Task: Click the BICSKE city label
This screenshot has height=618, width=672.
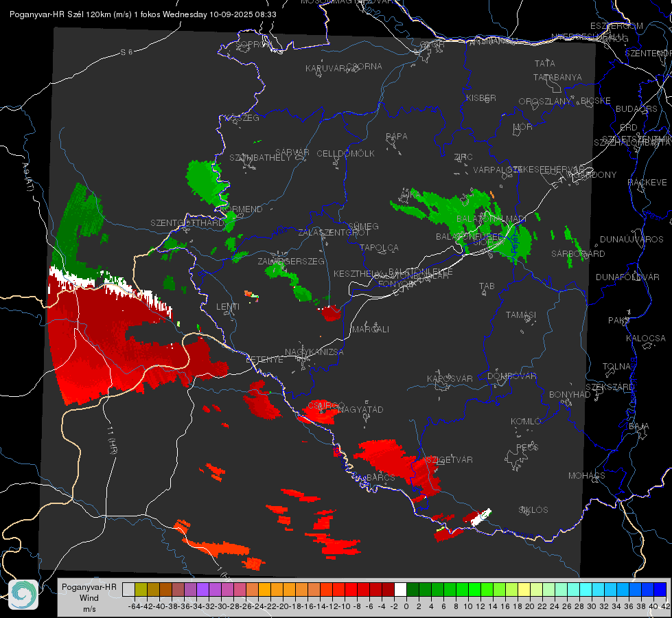Action: click(x=596, y=101)
